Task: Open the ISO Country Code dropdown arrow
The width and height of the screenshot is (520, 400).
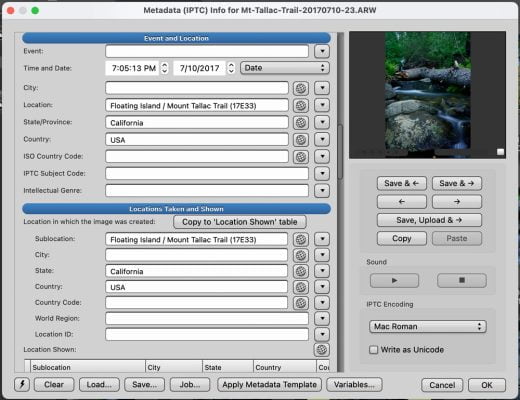Action: tap(322, 156)
